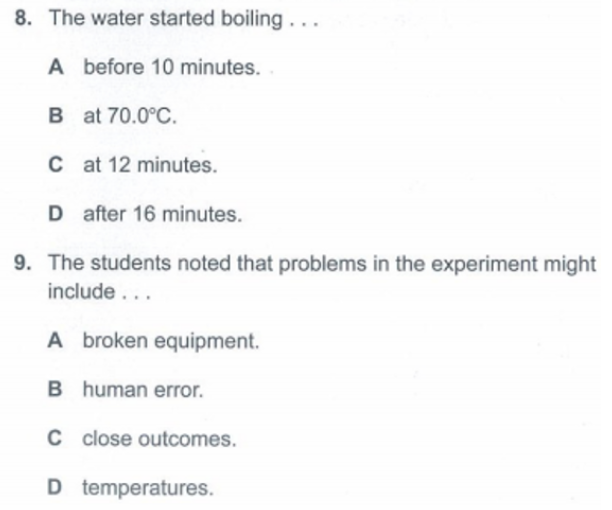Click the question 8 number label
This screenshot has width=612, height=510.
(23, 18)
